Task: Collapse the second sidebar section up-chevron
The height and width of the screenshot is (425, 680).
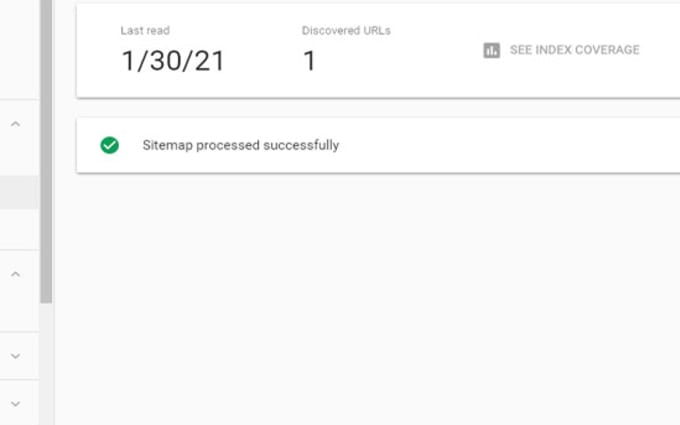Action: 15,275
